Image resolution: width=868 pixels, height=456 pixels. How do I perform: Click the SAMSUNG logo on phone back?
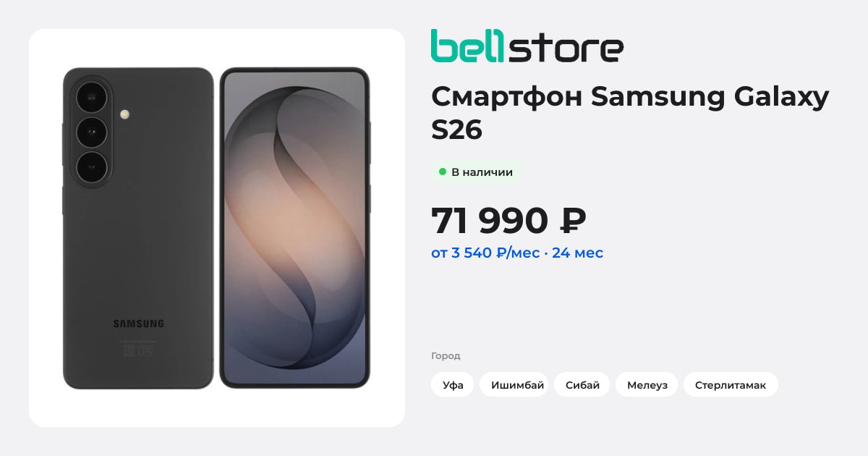coord(138,324)
